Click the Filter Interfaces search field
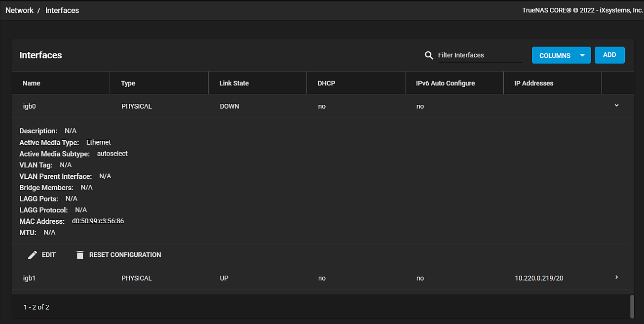644x324 pixels. [479, 55]
